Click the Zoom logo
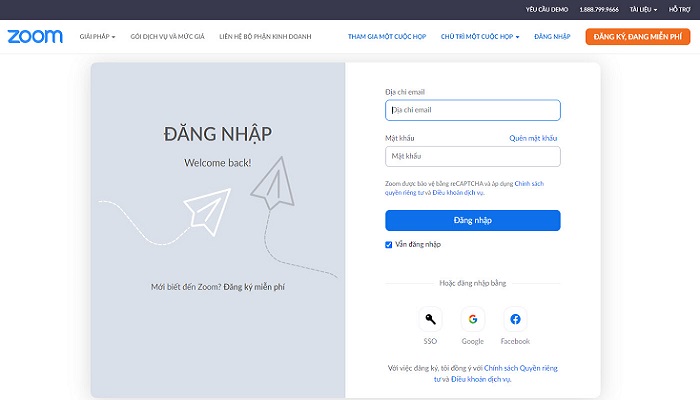 (x=35, y=36)
